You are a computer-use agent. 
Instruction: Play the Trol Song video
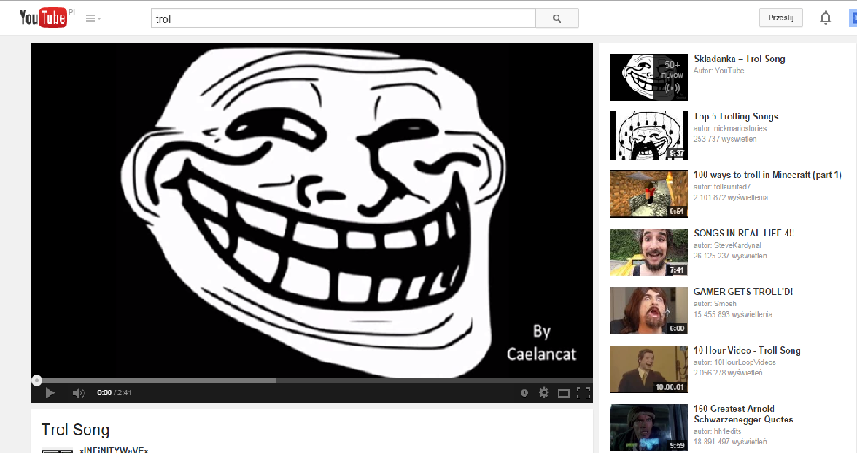click(x=50, y=392)
